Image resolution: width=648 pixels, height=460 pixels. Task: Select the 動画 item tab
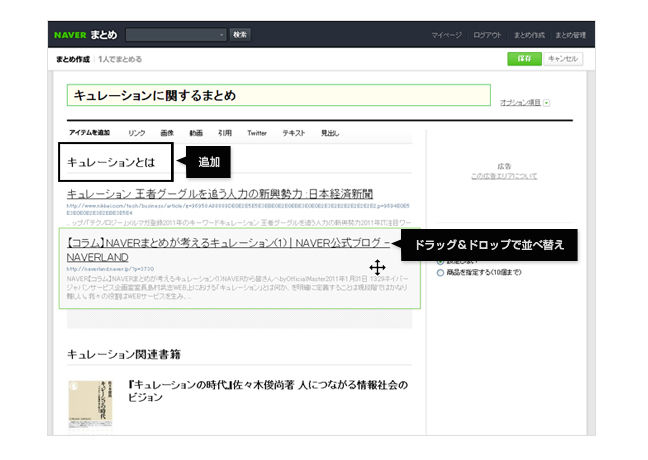[x=196, y=133]
